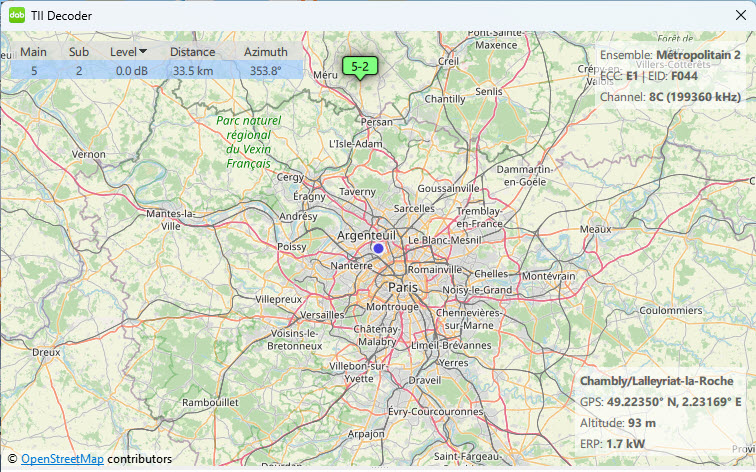Click the Ensemble Métropolitain 2 text
This screenshot has width=756, height=472.
[x=670, y=55]
